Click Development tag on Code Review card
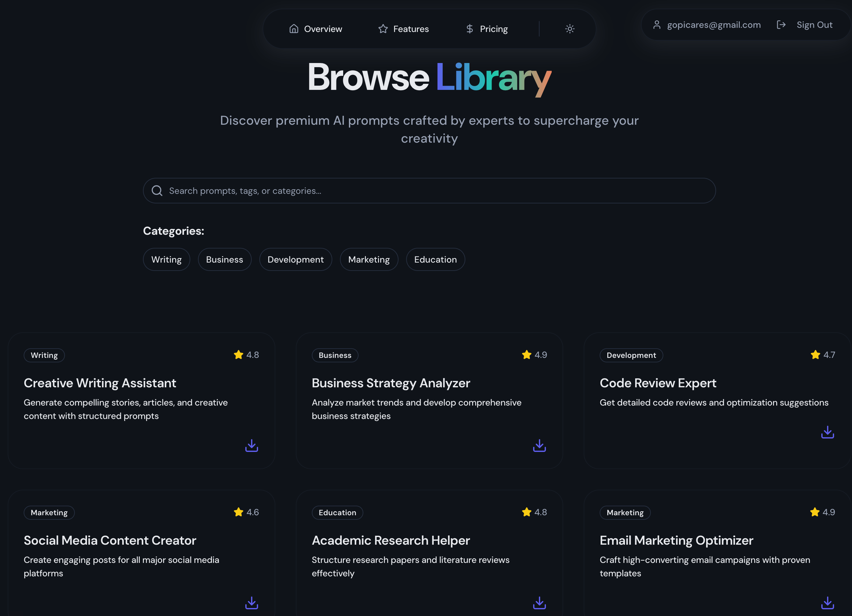This screenshot has width=852, height=616. point(631,355)
